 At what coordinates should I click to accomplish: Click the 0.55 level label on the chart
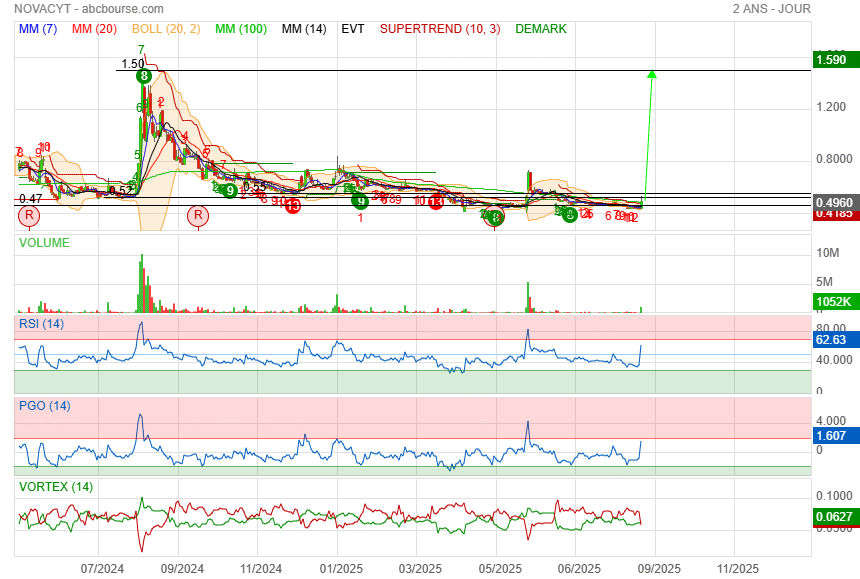[x=254, y=188]
